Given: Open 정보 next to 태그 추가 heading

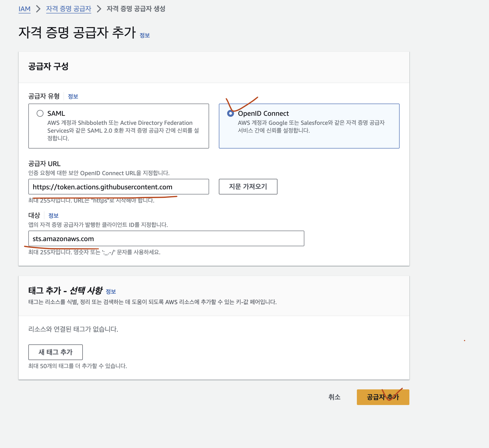Looking at the screenshot, I should coord(111,291).
